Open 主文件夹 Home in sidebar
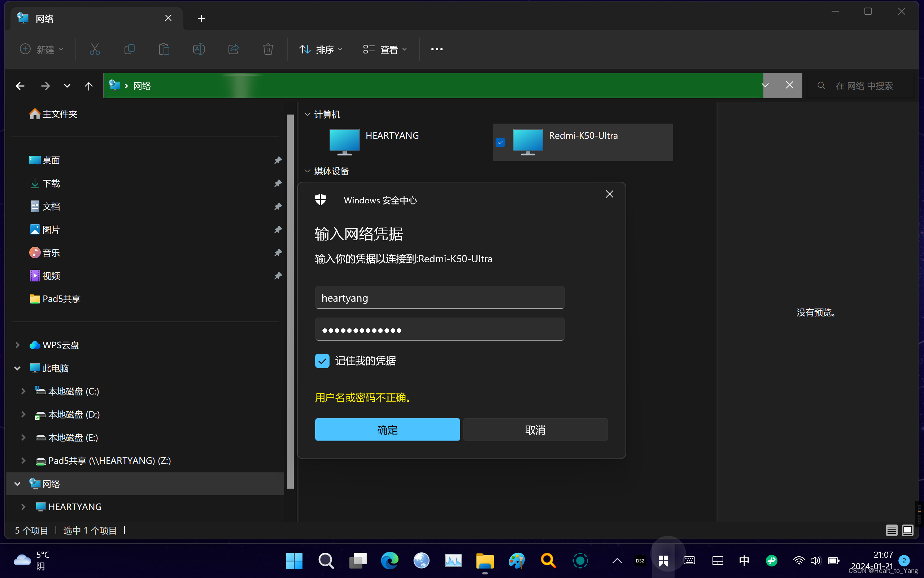The image size is (924, 578). click(x=53, y=114)
